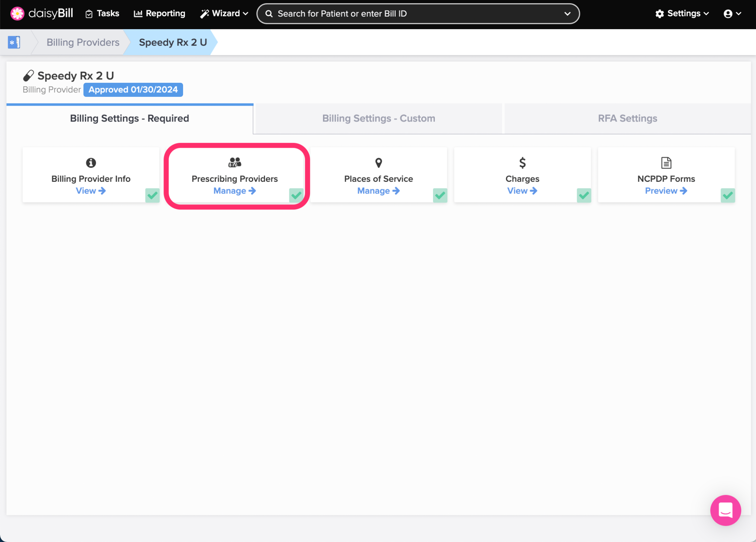Click the Prescribing Providers people icon

point(234,162)
